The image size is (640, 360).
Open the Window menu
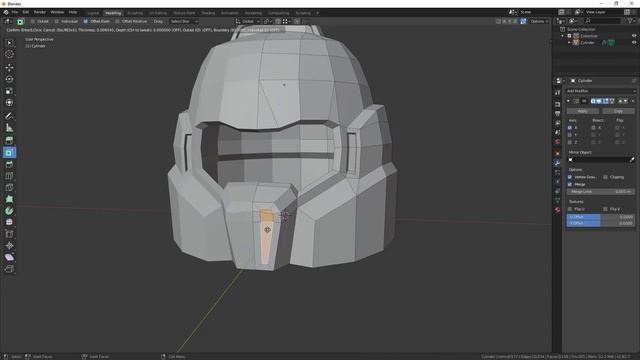point(57,12)
